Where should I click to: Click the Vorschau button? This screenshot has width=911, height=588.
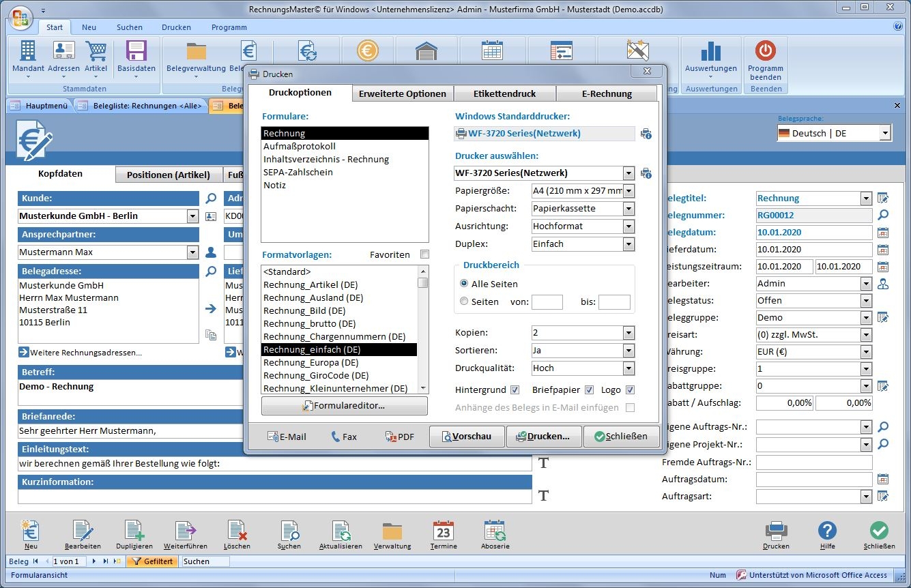[467, 437]
